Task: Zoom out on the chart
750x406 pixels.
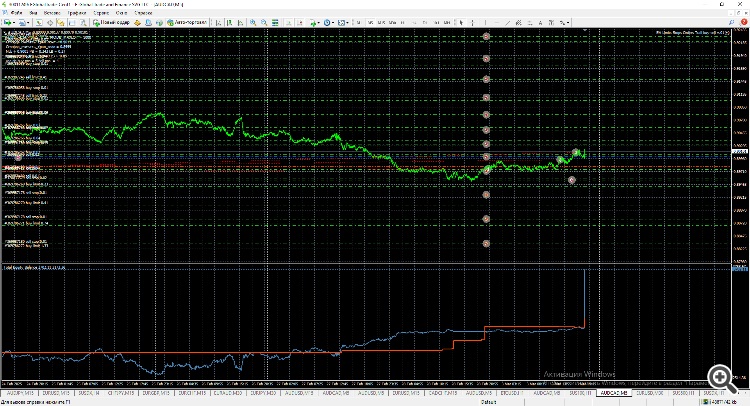Action: [x=264, y=22]
